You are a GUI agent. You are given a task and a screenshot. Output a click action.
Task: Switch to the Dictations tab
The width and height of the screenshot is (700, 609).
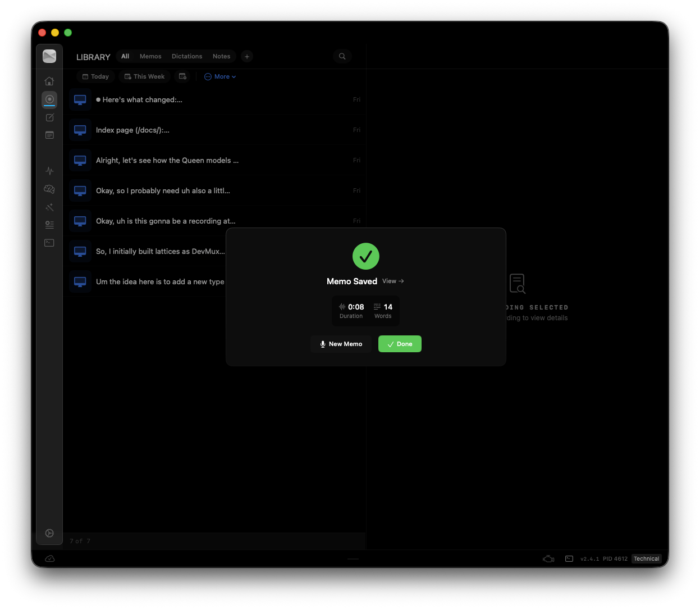tap(187, 56)
